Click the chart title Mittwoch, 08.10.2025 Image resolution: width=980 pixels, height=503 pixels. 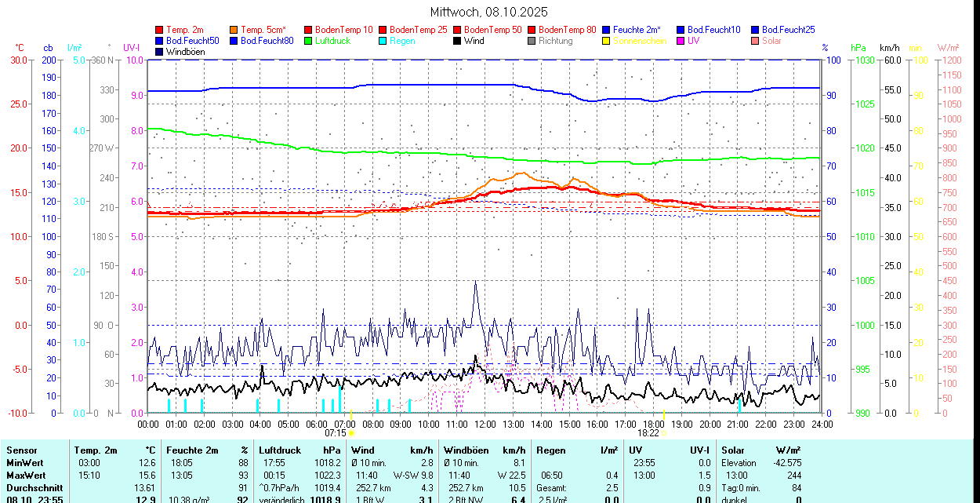pos(489,12)
